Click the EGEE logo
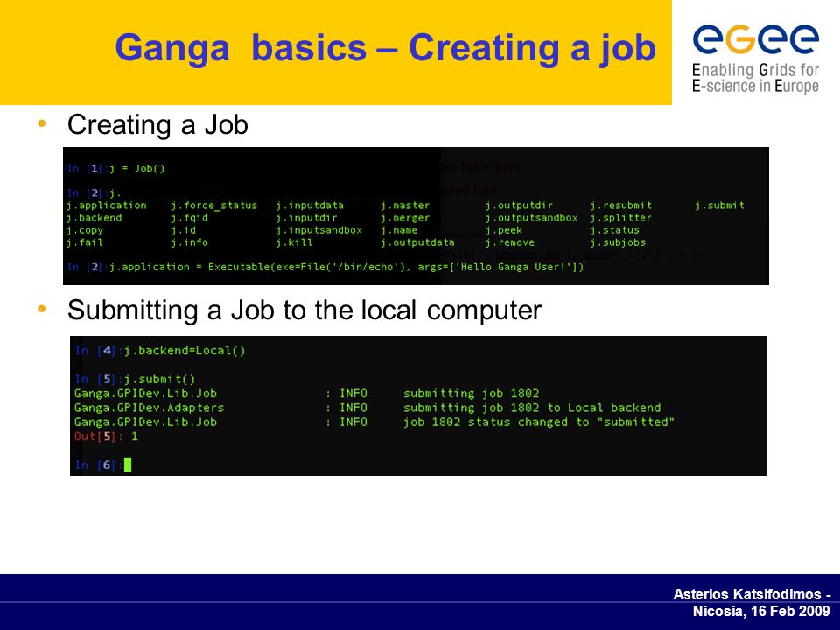840x630 pixels. pos(755,38)
